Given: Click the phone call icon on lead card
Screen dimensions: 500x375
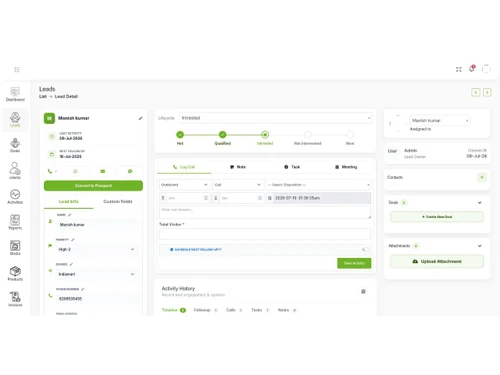Looking at the screenshot, I should pos(50,171).
